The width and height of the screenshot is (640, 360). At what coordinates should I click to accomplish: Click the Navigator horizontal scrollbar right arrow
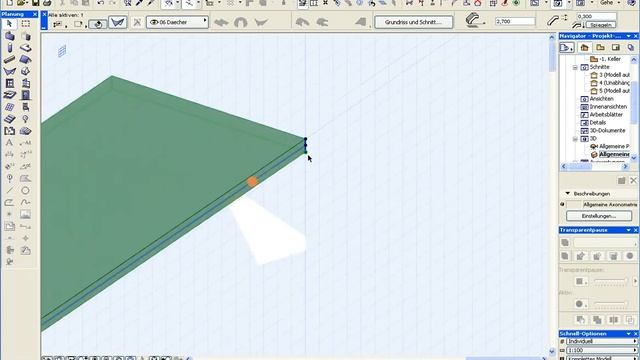tap(625, 167)
